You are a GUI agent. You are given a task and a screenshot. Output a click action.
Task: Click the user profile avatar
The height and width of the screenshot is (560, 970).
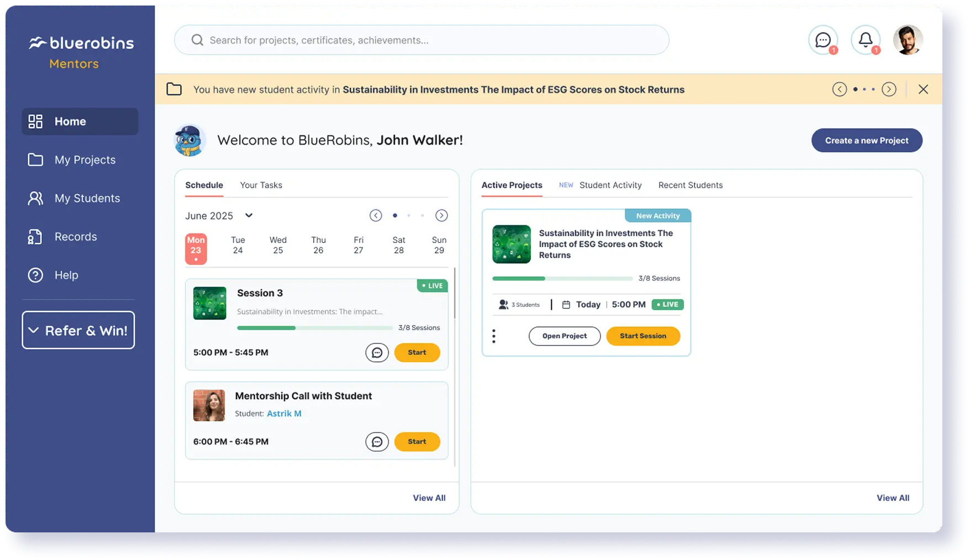coord(908,40)
